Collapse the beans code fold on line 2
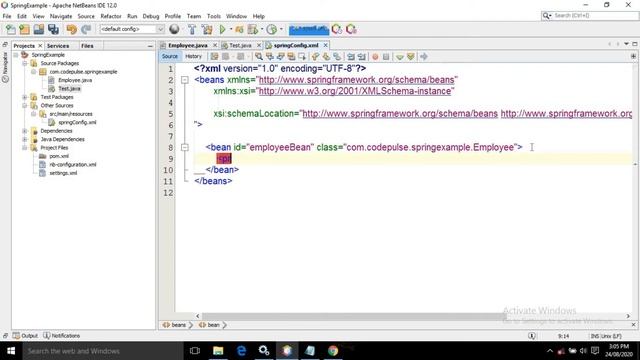Image resolution: width=640 pixels, height=360 pixels. click(184, 80)
